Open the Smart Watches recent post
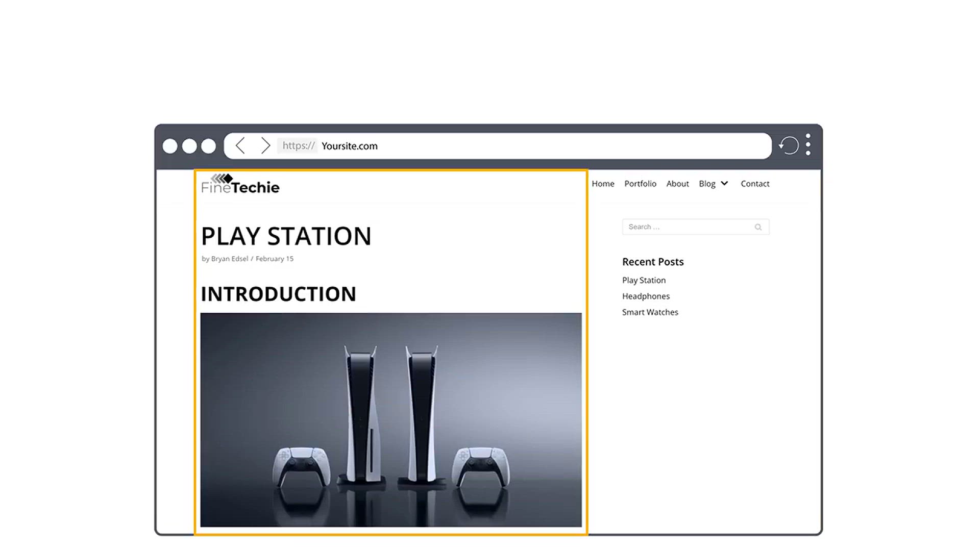 click(650, 312)
